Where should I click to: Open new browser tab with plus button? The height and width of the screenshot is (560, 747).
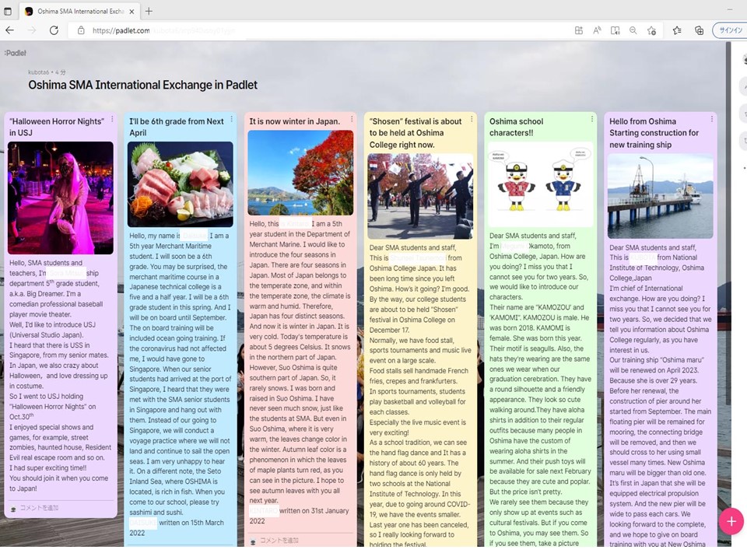[x=149, y=11]
